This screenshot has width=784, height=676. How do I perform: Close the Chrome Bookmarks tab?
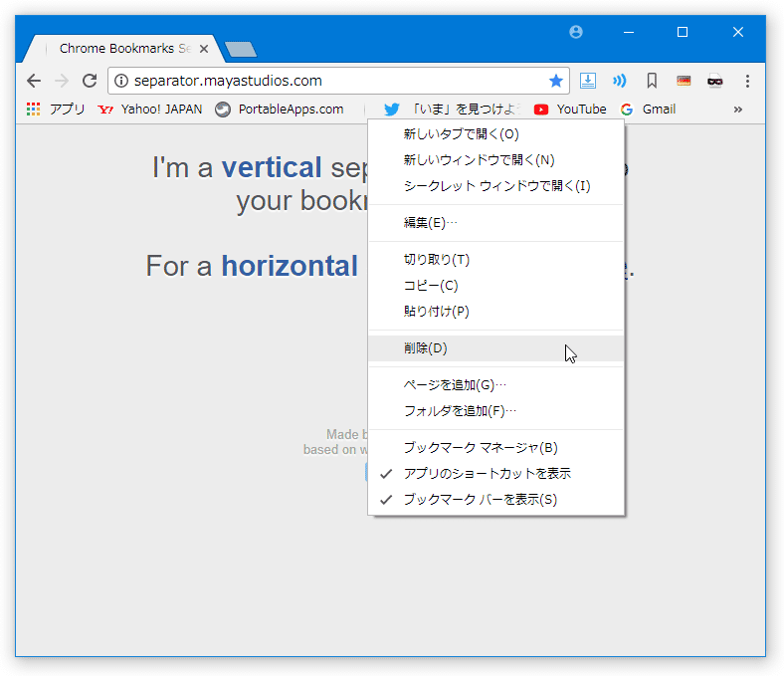(x=204, y=49)
